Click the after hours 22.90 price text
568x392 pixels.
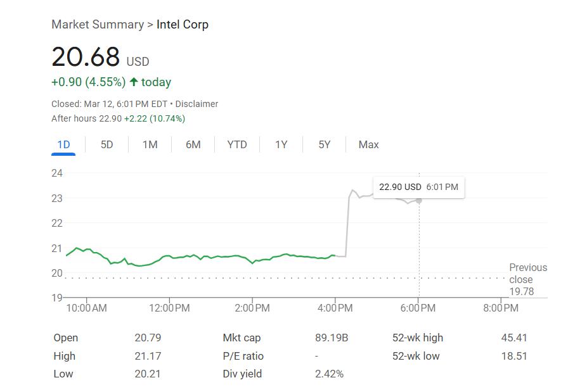tap(109, 118)
